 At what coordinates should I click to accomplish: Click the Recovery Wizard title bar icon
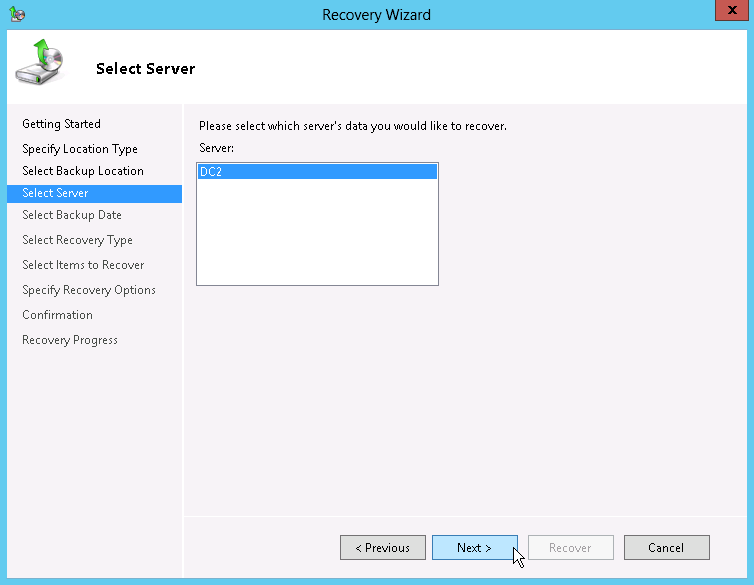17,14
